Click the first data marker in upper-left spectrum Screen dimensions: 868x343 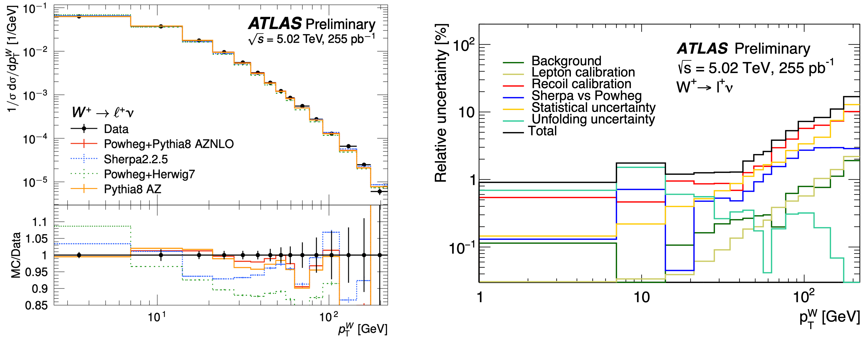79,16
